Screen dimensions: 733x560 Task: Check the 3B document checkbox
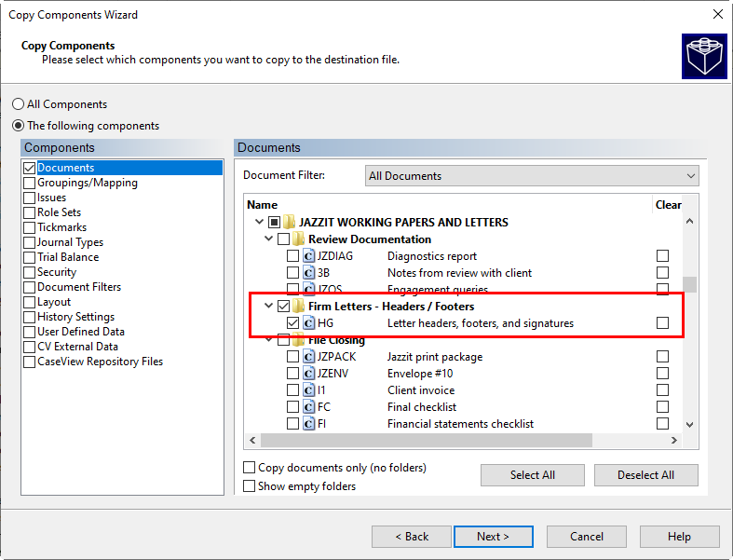(292, 273)
